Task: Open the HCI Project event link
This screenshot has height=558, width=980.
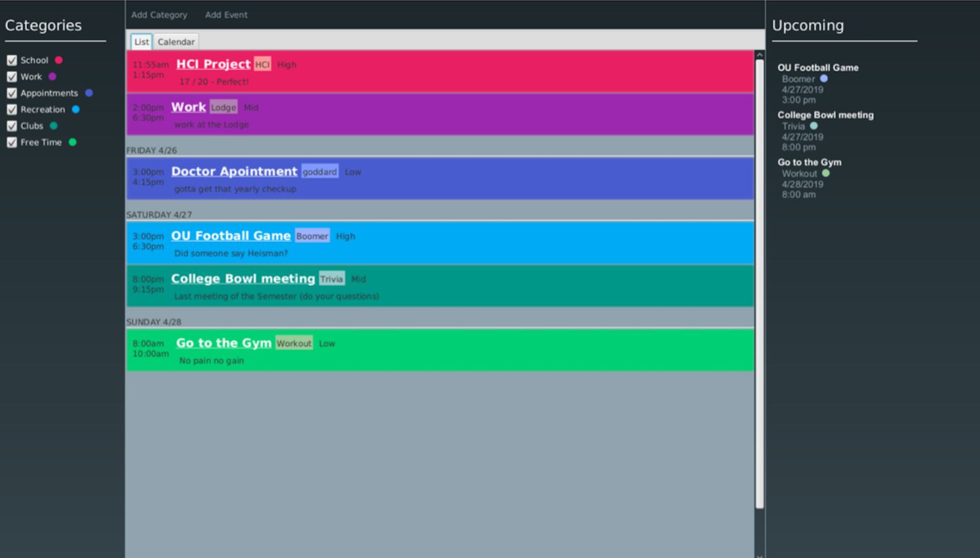Action: pos(213,64)
